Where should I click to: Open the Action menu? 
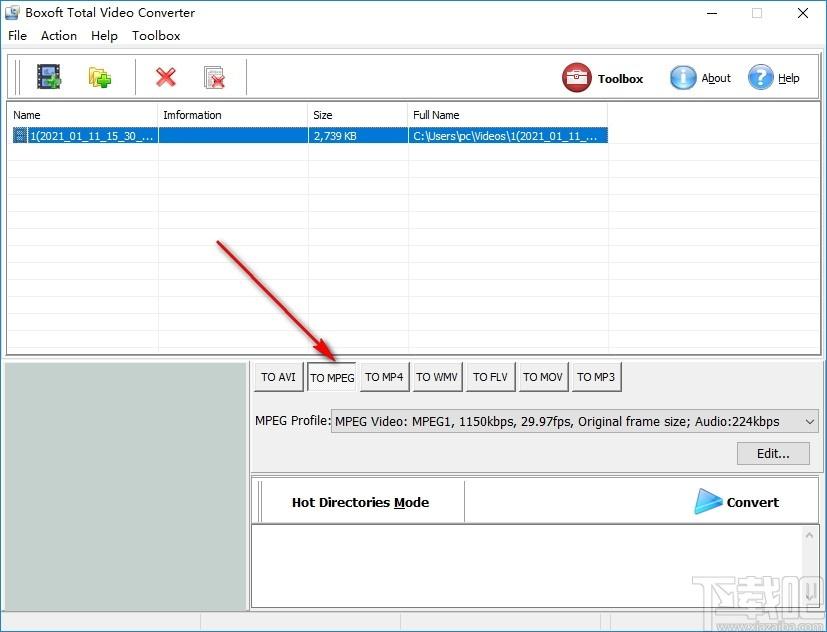(59, 35)
